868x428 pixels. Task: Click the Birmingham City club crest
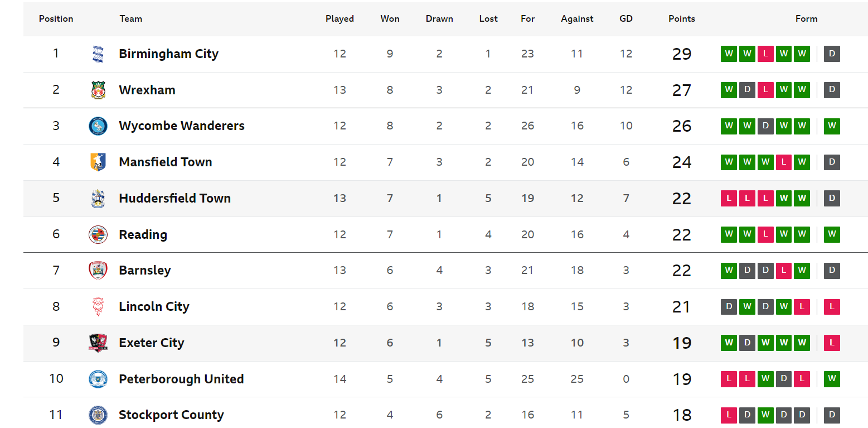[x=98, y=54]
